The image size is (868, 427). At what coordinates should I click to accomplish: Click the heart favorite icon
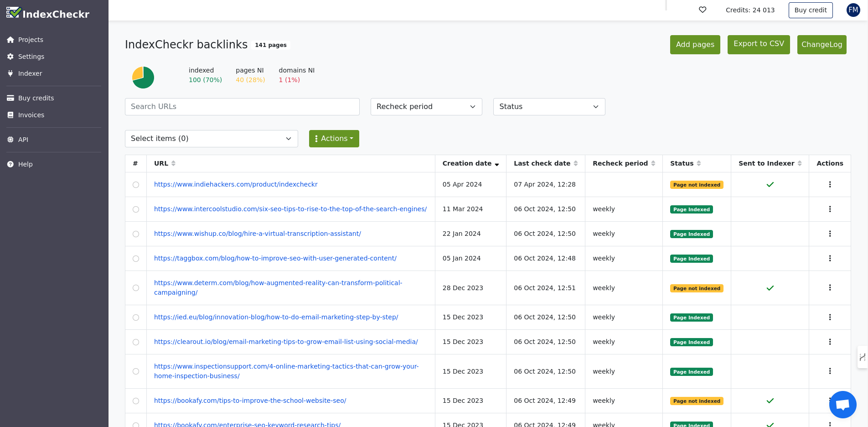click(703, 10)
